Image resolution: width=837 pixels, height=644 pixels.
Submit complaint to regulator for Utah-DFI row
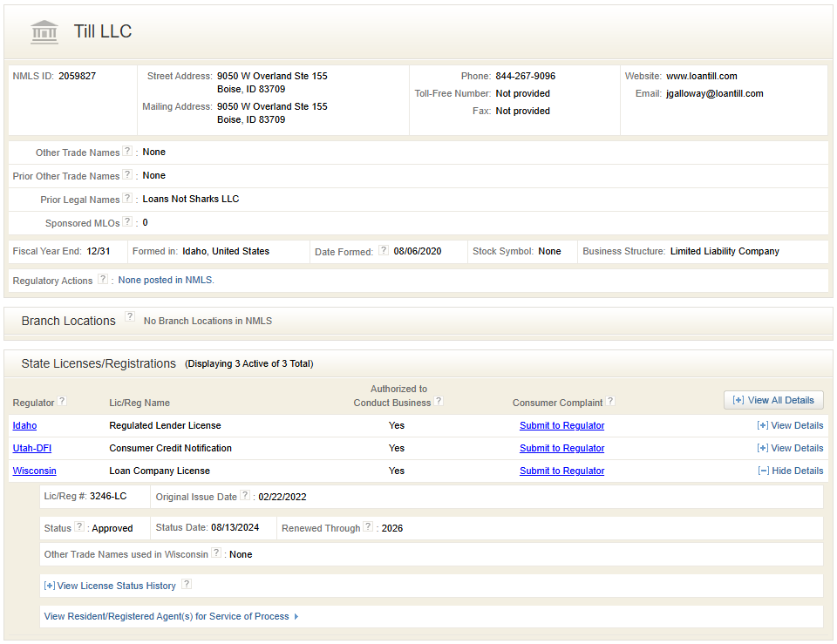(x=562, y=448)
